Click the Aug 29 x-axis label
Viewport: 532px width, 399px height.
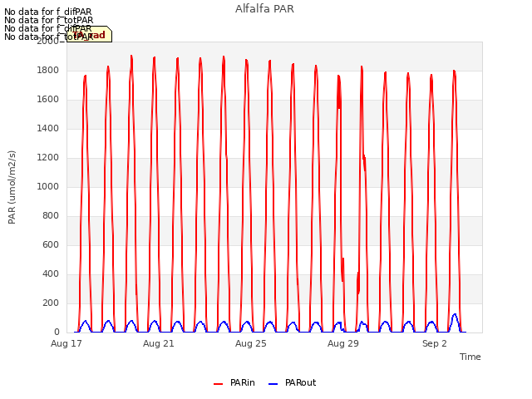(x=343, y=343)
